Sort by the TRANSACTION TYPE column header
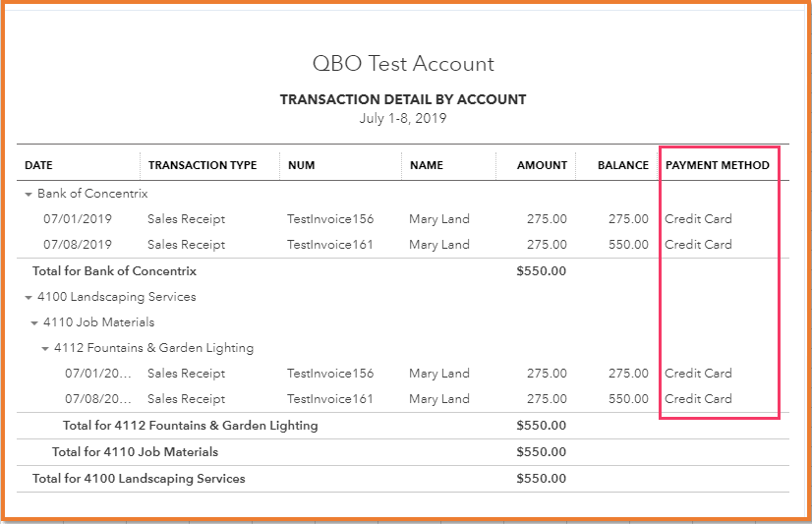Screen dimensions: 812x524 tap(203, 165)
